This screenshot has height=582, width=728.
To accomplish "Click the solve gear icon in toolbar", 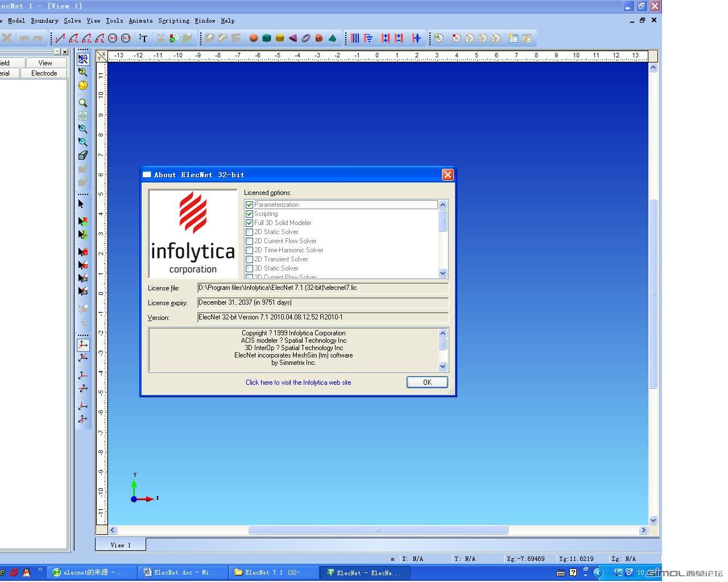I will click(x=439, y=38).
